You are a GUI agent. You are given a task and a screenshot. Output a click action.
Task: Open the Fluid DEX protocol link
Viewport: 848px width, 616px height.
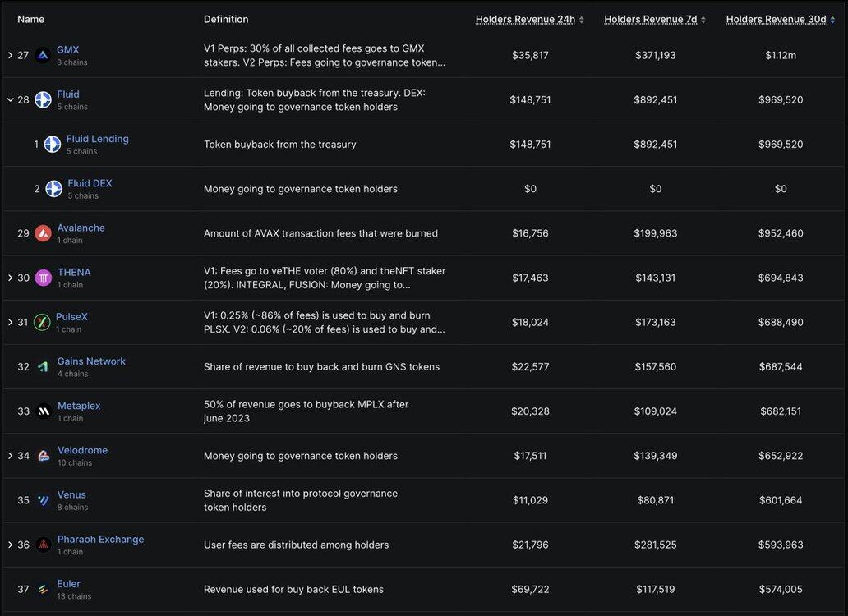tap(90, 183)
